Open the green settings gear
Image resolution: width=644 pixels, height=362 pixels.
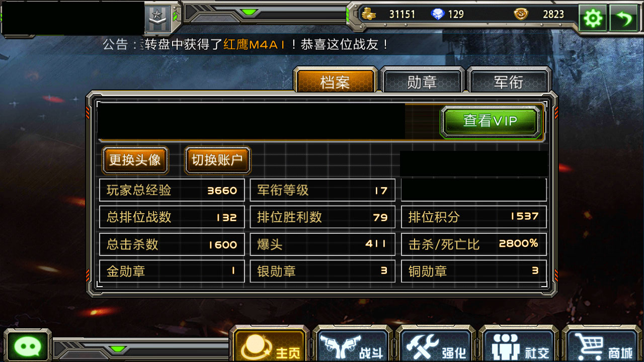593,19
